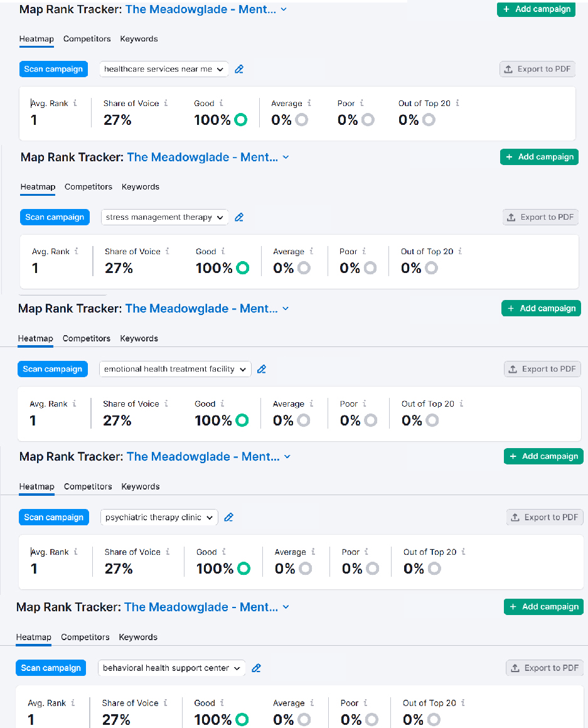
Task: Switch to Keywords tab above "emotional health treatment facility"
Action: click(139, 338)
